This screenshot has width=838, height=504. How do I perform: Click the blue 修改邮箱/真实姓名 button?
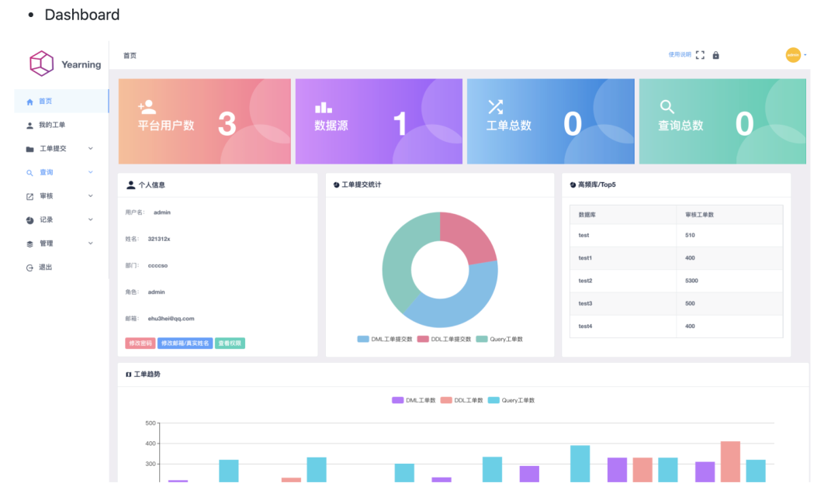coord(185,343)
